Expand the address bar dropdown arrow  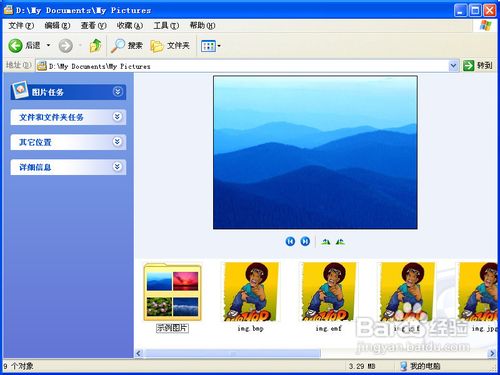pos(453,66)
